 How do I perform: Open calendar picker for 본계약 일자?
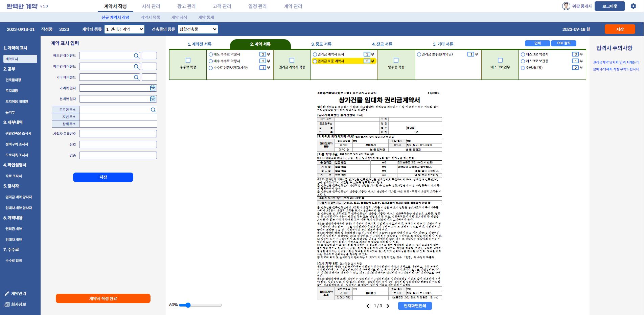(x=153, y=99)
